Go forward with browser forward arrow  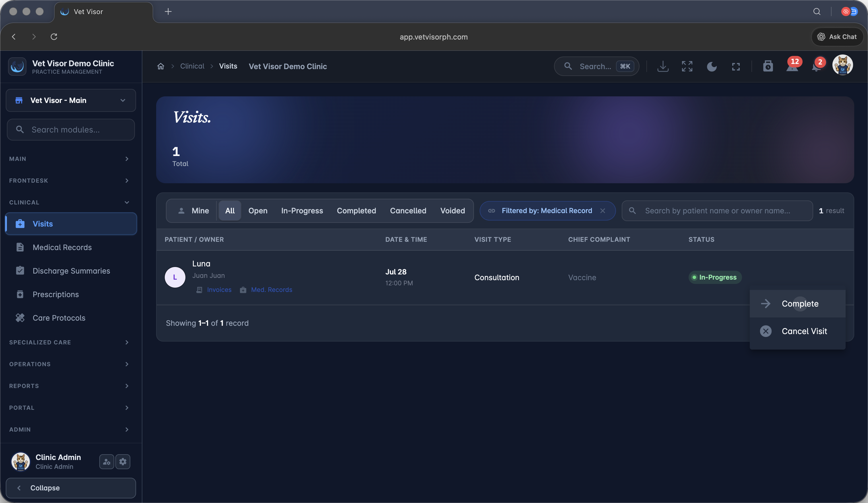pos(34,37)
